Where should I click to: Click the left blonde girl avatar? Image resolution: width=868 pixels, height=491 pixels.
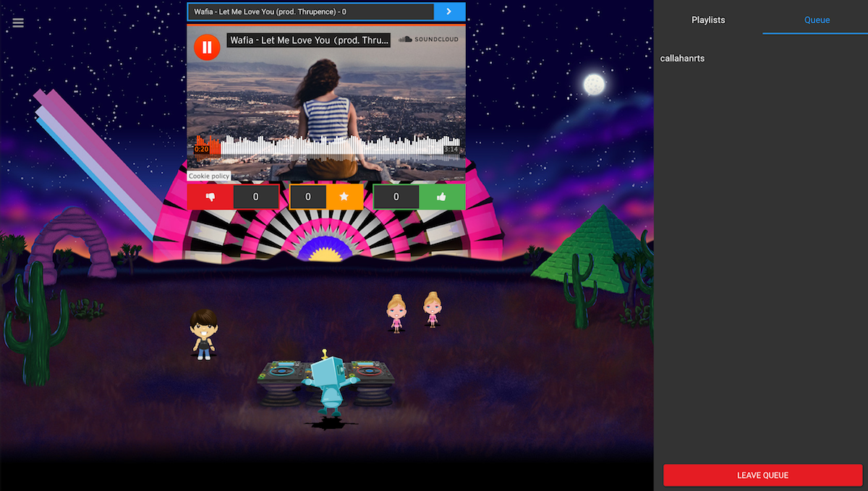pyautogui.click(x=396, y=313)
